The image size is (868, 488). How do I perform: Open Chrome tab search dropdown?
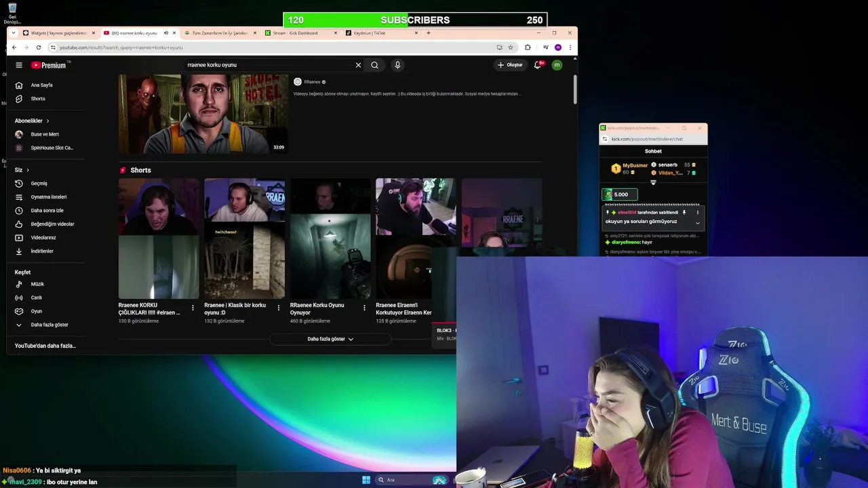(14, 33)
